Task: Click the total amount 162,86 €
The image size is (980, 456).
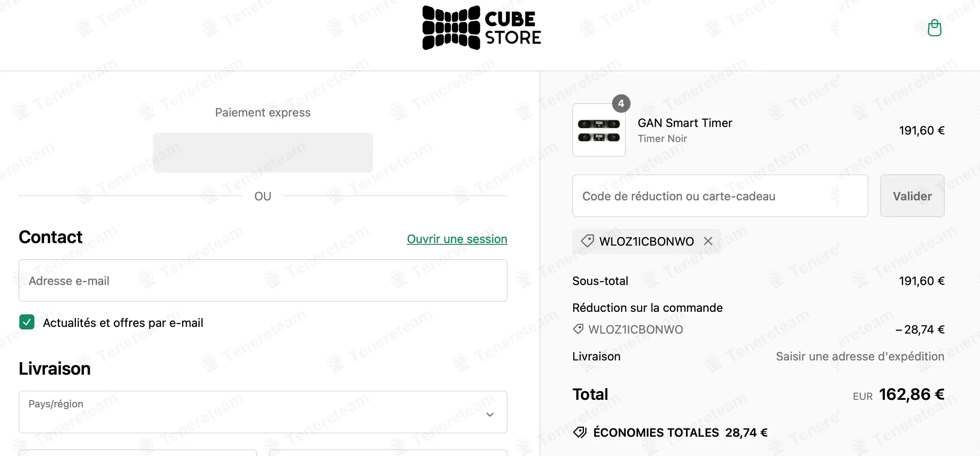Action: (911, 394)
